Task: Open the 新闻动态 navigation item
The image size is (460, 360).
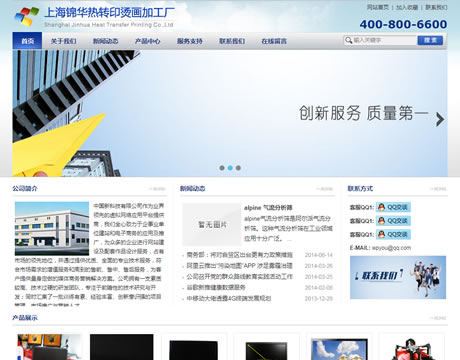Action: click(x=105, y=41)
